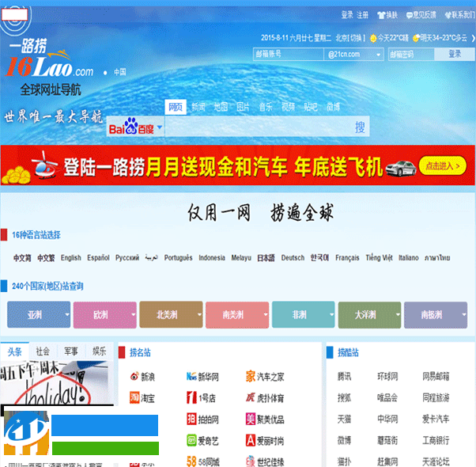
Task: Expand the 南极洲 continent dropdown arrow
Action: pos(464,314)
